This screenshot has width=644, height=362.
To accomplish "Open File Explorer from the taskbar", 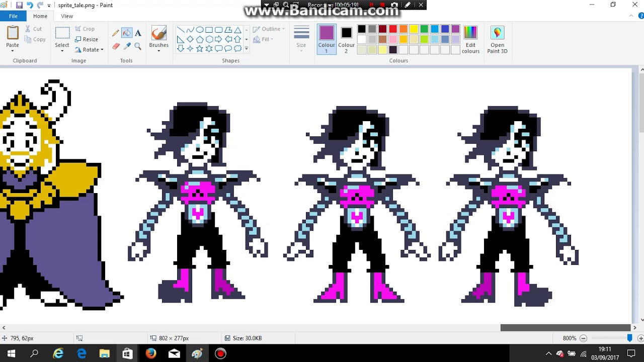I will tap(104, 353).
